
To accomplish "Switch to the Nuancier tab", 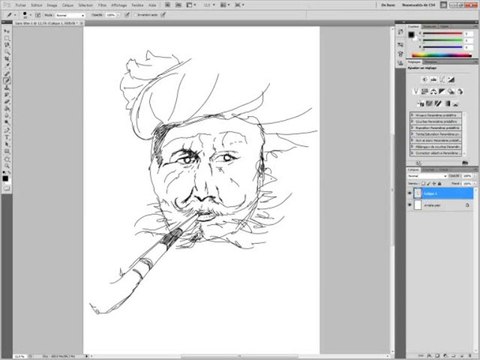I will 429,26.
